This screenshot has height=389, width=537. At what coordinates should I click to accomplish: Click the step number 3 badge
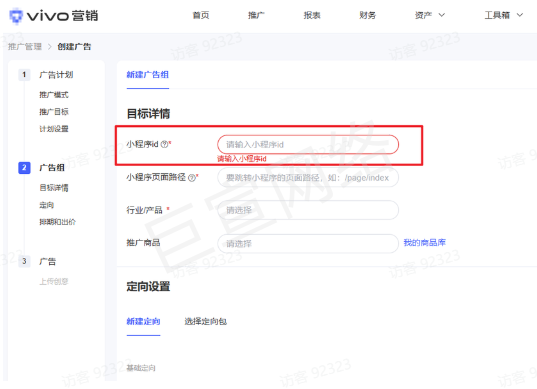24,261
